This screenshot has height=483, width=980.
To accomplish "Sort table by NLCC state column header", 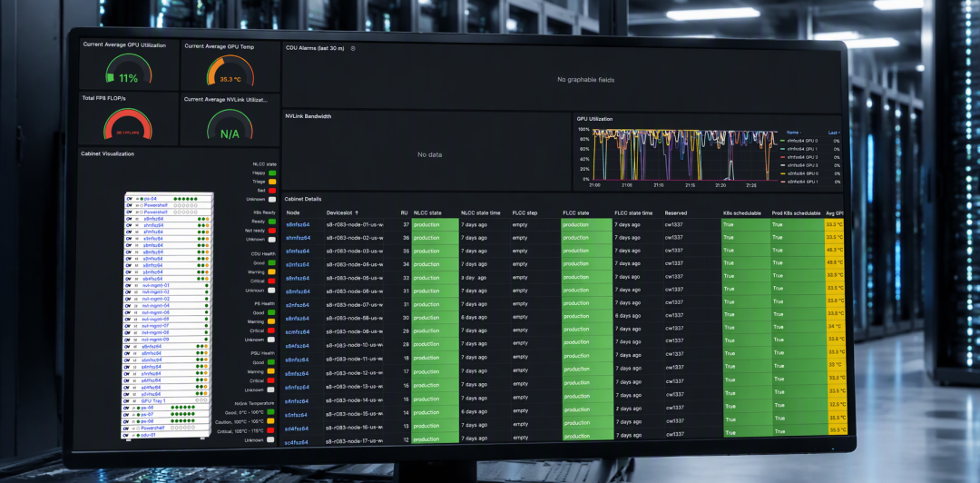I will (x=427, y=212).
